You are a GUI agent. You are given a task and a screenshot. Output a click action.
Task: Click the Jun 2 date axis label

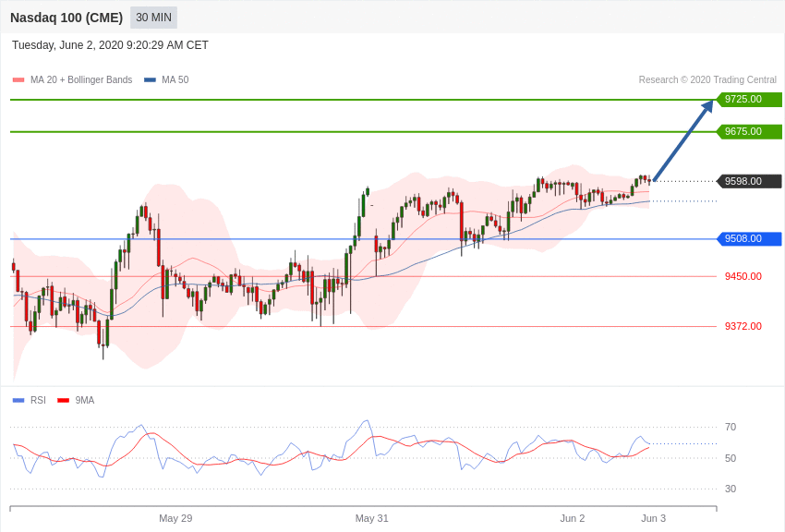(573, 518)
